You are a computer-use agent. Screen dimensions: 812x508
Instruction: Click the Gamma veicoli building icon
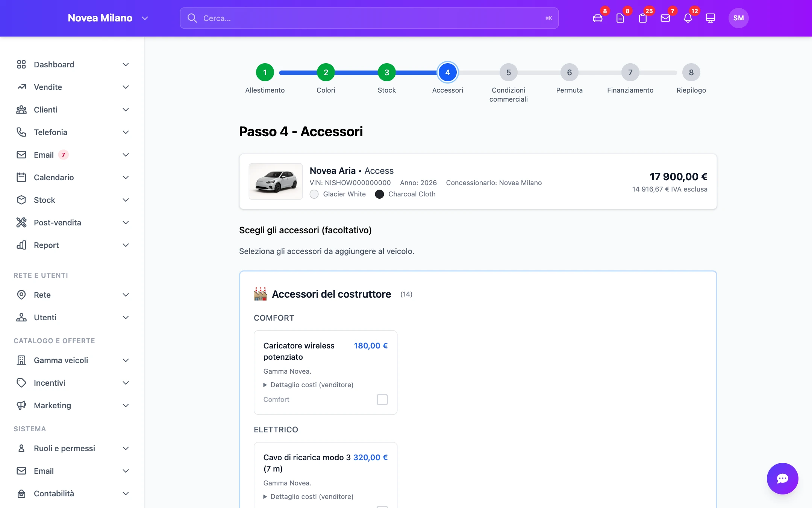click(21, 360)
